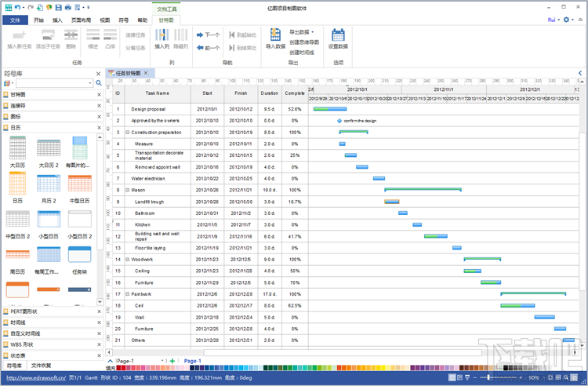Pick the black swatch in the fill palette
588x386 pixels.
(x=506, y=368)
